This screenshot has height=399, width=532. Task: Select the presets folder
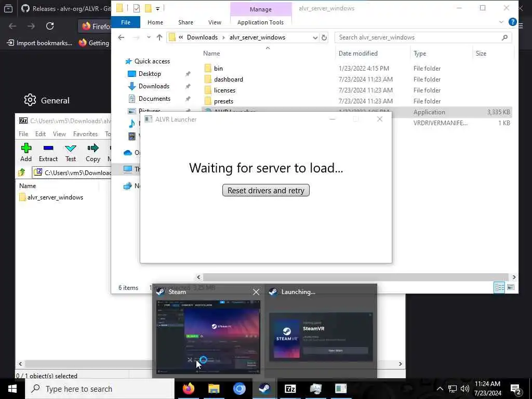(223, 101)
